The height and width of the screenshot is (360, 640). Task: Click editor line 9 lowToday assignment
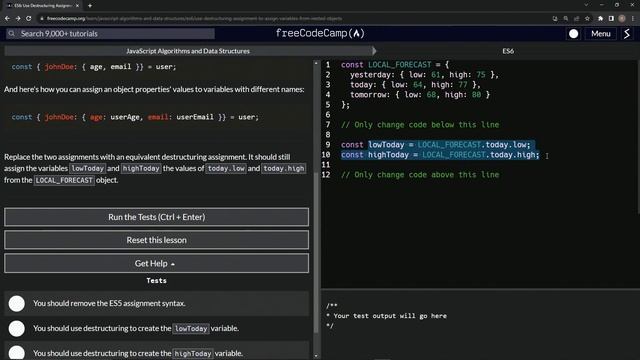436,145
